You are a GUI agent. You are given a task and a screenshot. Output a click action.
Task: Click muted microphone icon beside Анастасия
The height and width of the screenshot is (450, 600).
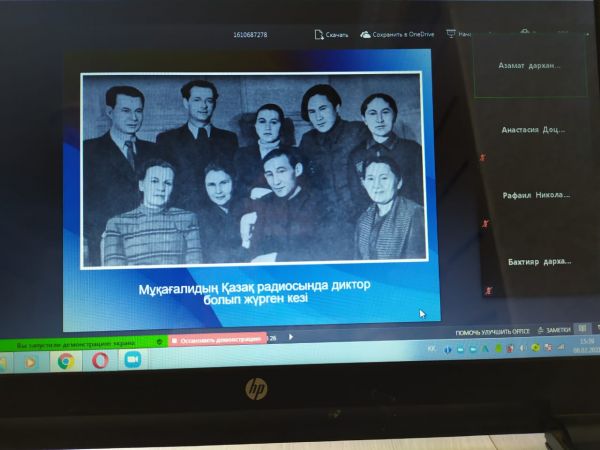[482, 157]
